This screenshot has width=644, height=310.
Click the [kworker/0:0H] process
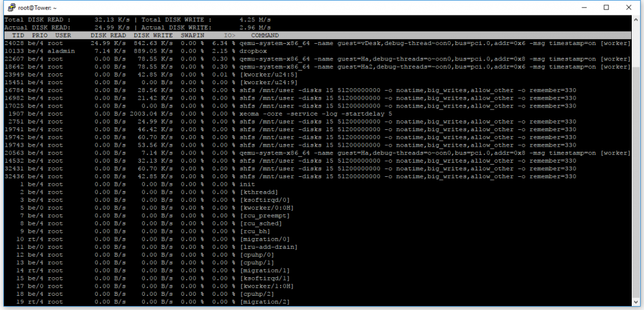267,208
